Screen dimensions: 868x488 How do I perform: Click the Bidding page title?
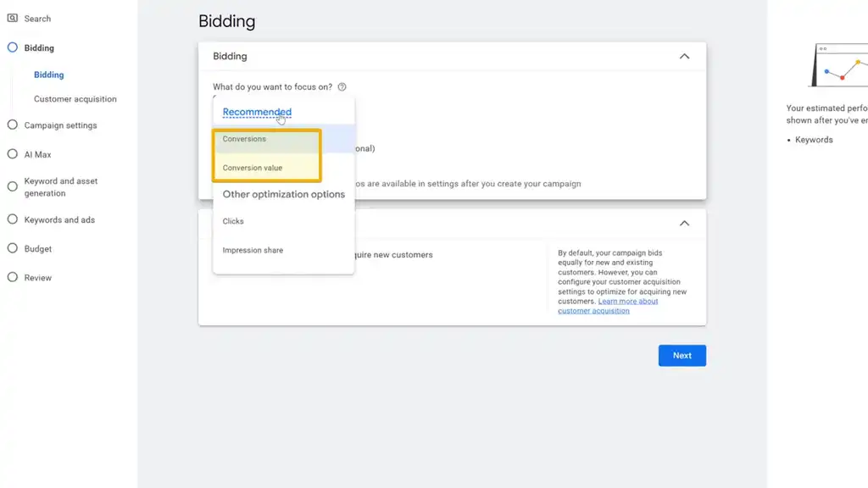coord(227,21)
